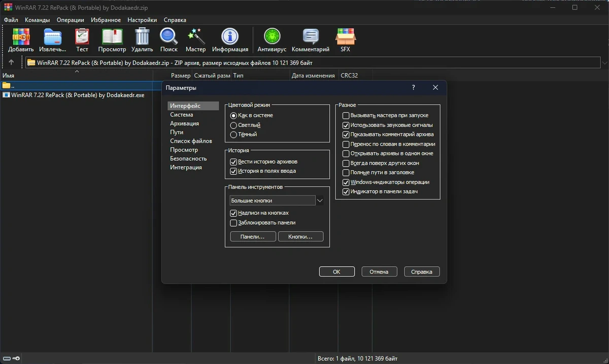Select the 'Как в системе' radio button
609x364 pixels.
233,116
